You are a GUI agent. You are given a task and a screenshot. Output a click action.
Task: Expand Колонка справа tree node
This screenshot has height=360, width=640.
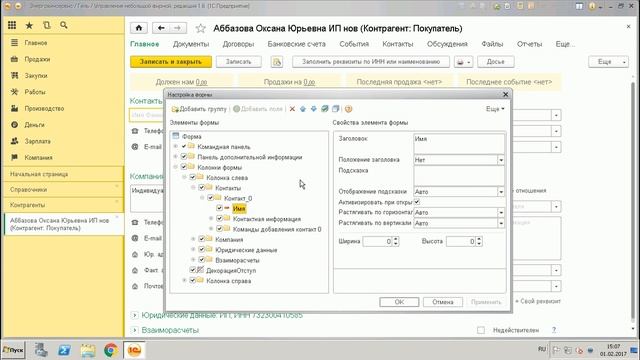(184, 280)
